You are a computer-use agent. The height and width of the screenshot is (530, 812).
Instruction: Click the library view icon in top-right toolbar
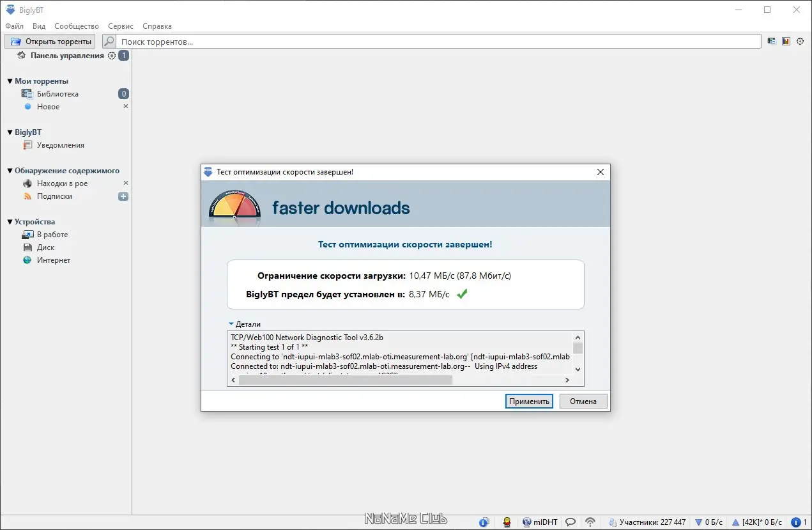772,42
